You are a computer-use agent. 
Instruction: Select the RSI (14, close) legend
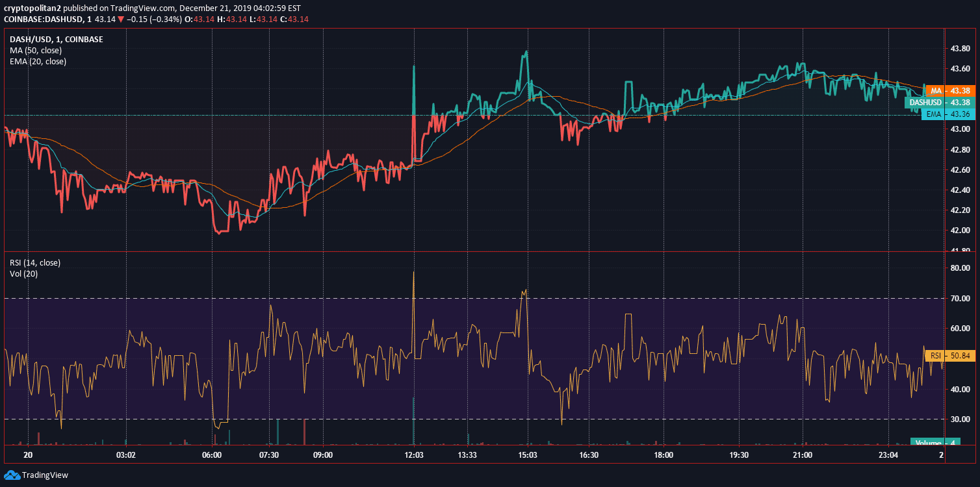pos(35,263)
